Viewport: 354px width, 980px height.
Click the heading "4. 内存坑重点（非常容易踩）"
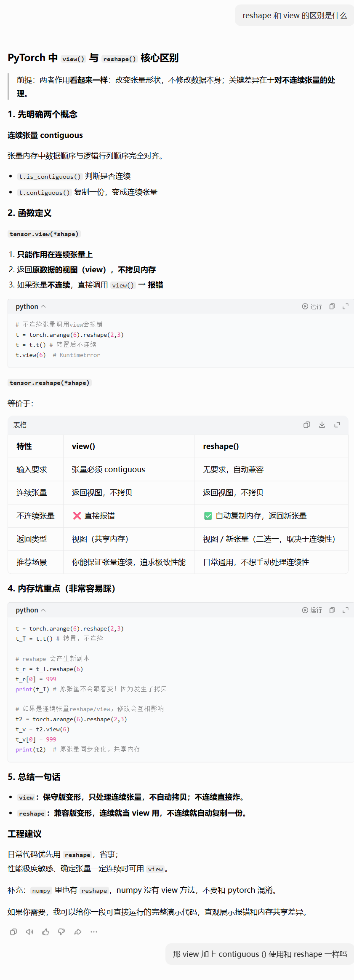61,588
